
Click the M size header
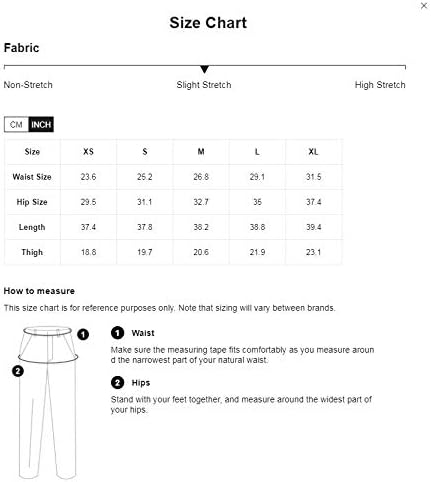coord(201,152)
